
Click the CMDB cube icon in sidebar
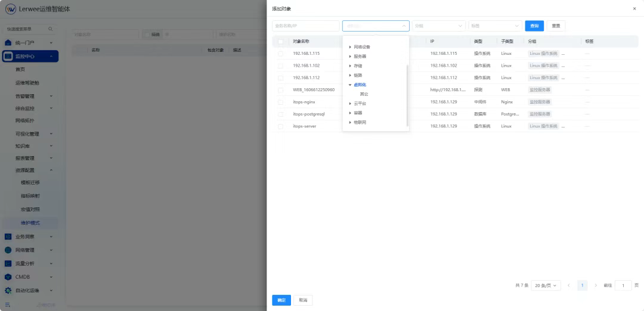[x=8, y=276]
